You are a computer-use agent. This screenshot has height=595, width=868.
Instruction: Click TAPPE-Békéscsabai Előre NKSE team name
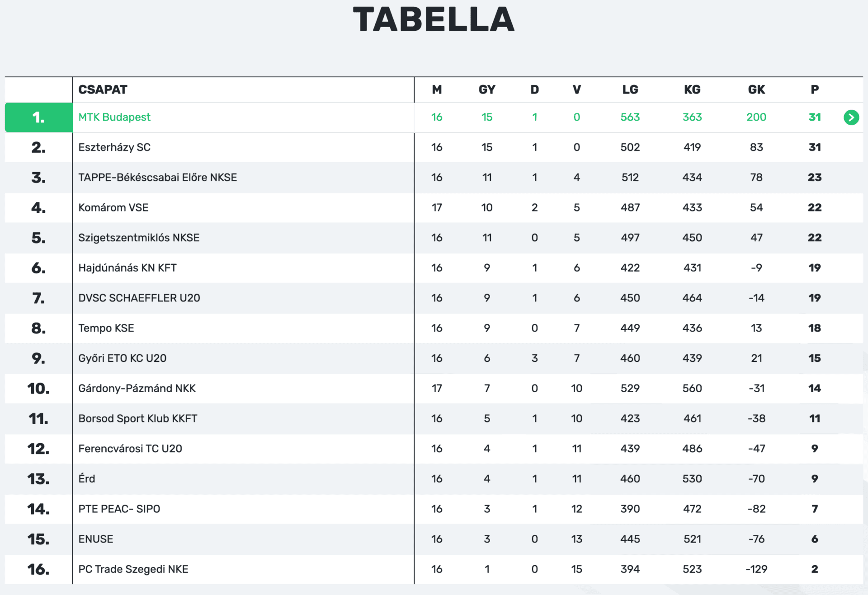click(157, 178)
